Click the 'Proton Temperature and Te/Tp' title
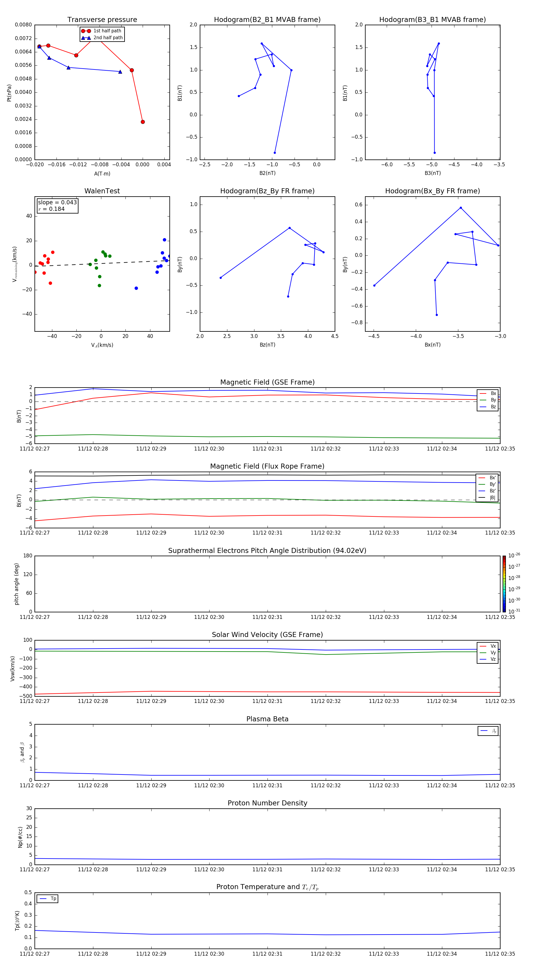535x980 pixels. 267,887
